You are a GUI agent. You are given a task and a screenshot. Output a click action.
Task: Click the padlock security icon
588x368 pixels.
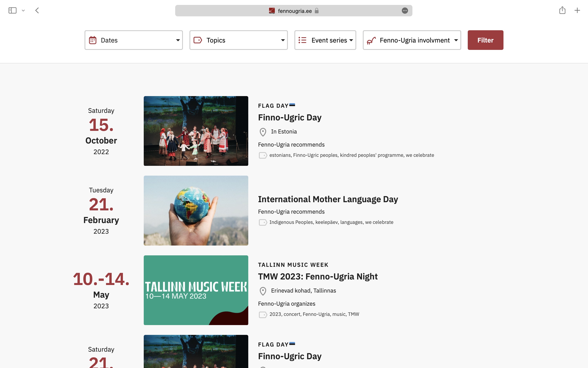click(x=317, y=11)
